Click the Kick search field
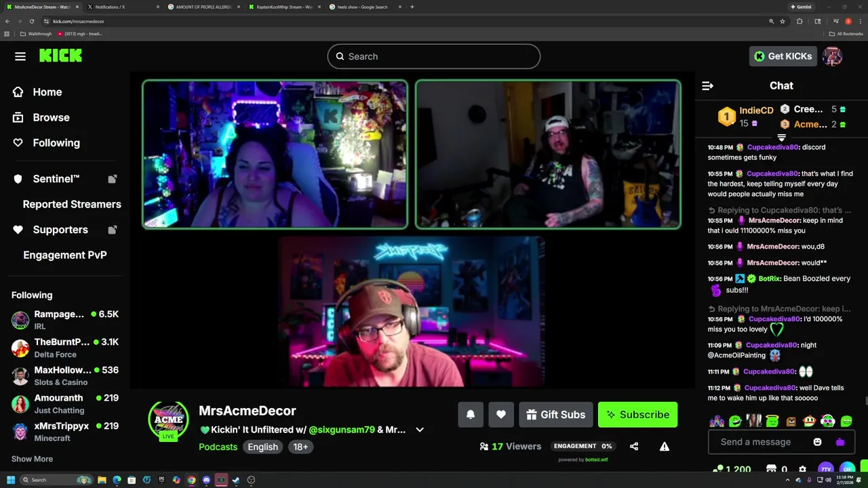Screen dimensions: 868x488 click(x=434, y=56)
